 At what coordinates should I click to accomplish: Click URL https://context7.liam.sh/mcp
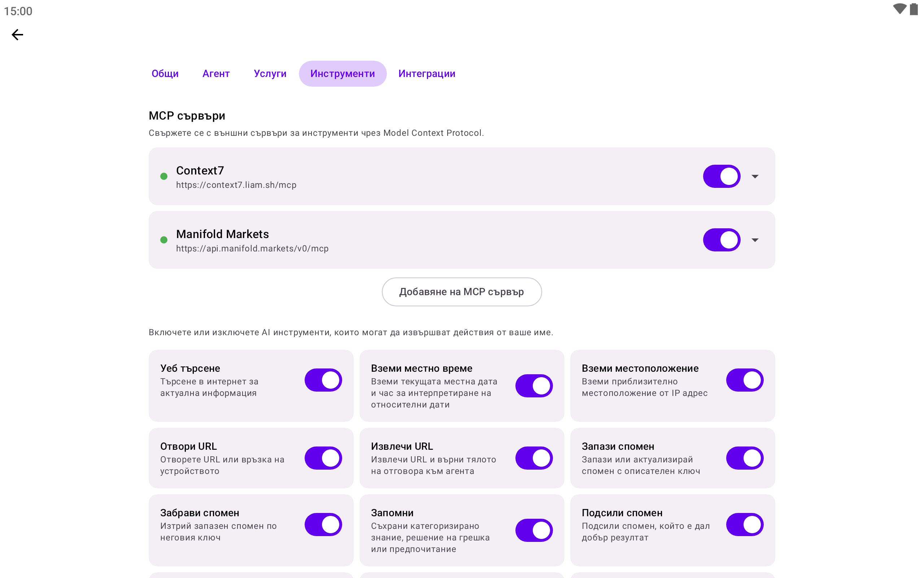pos(236,185)
